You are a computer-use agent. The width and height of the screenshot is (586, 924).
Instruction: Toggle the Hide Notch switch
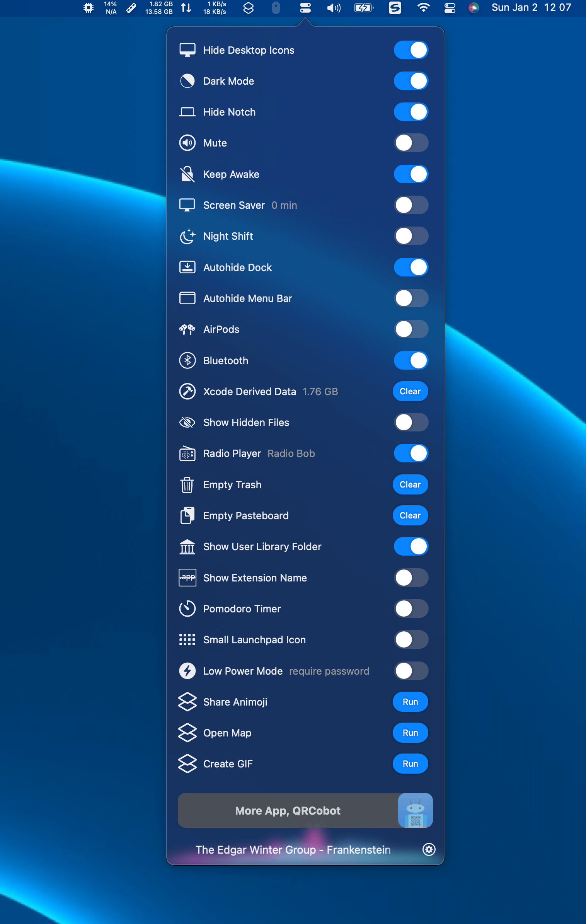[411, 112]
